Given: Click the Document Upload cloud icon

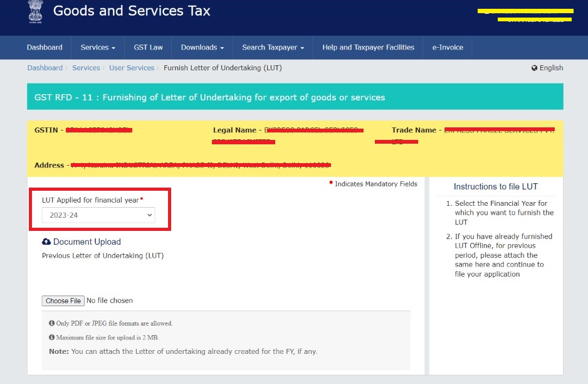Looking at the screenshot, I should pyautogui.click(x=46, y=242).
